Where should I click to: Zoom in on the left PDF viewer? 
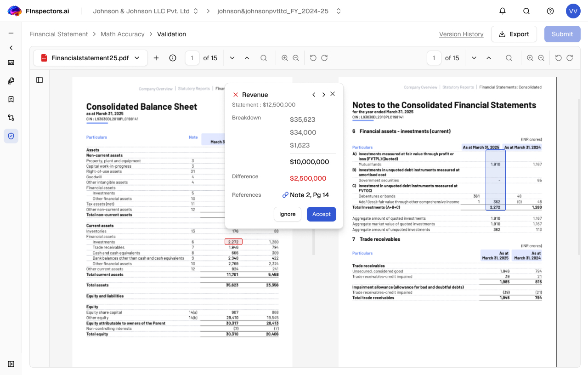[285, 58]
